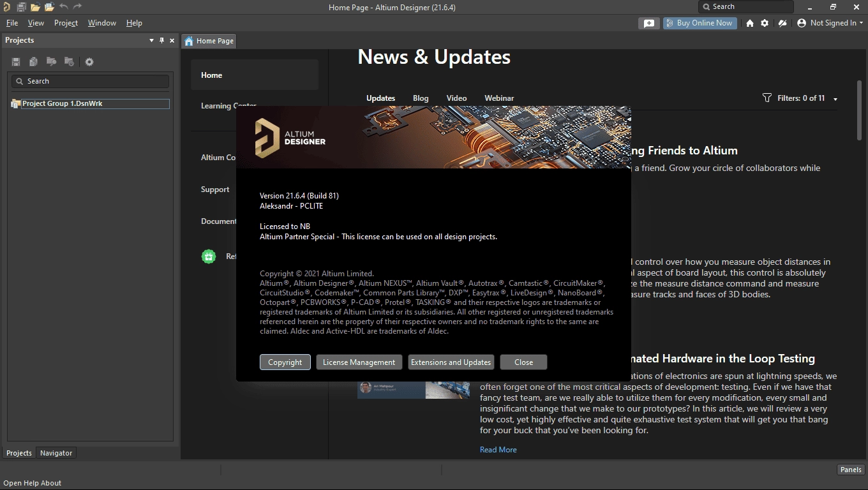This screenshot has height=490, width=868.
Task: Open the File menu
Action: tap(11, 23)
